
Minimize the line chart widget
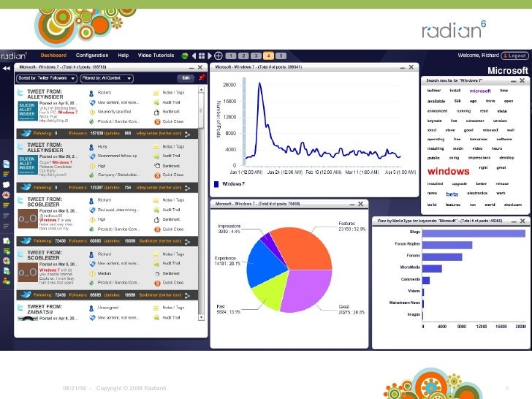[x=403, y=67]
